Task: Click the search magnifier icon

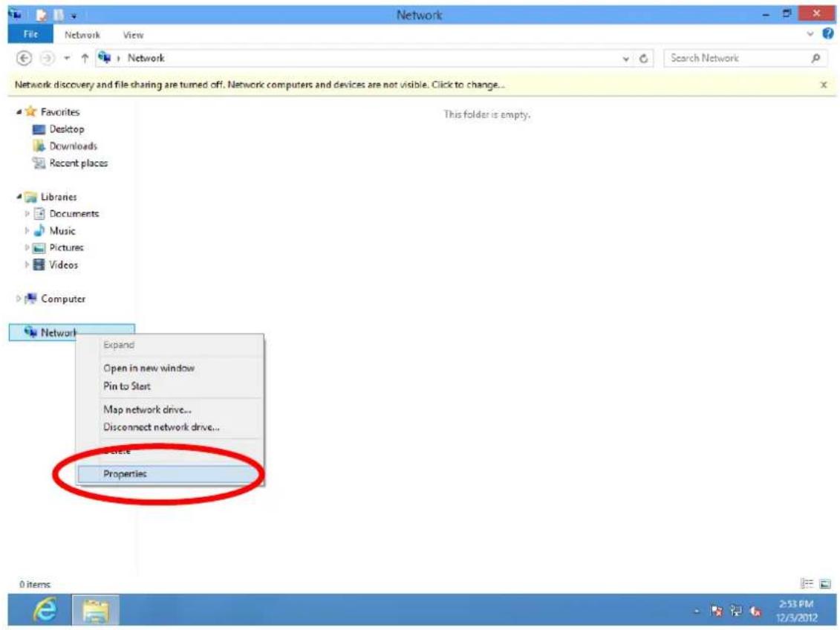Action: 816,58
